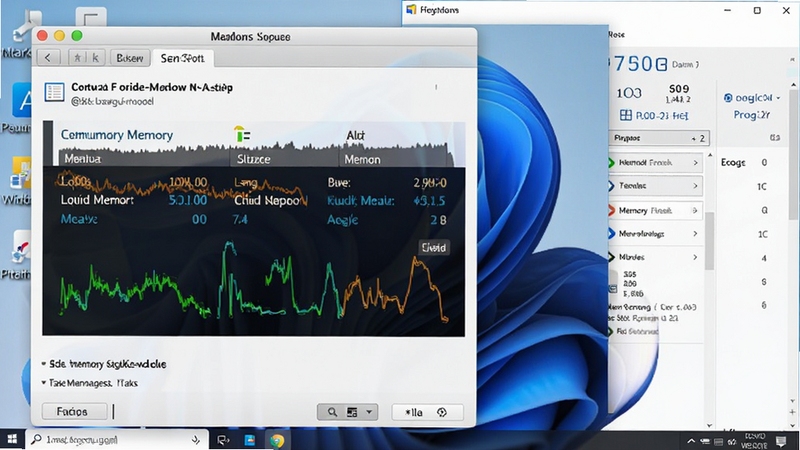Open the notification center icon in the tray
The height and width of the screenshot is (450, 800).
[x=781, y=441]
